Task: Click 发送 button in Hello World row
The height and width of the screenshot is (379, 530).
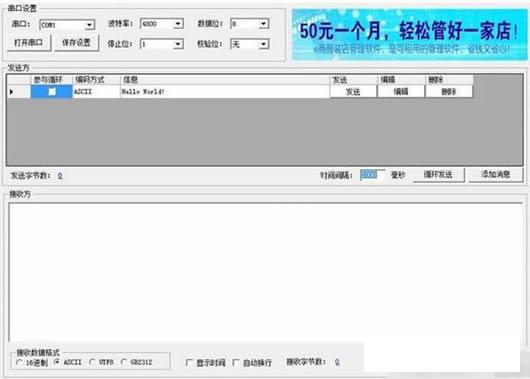Action: (x=353, y=92)
